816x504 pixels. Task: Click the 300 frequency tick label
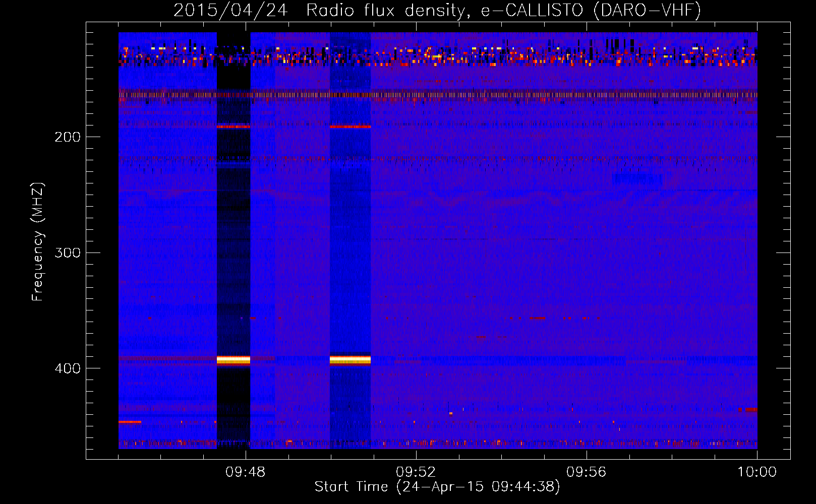click(68, 253)
